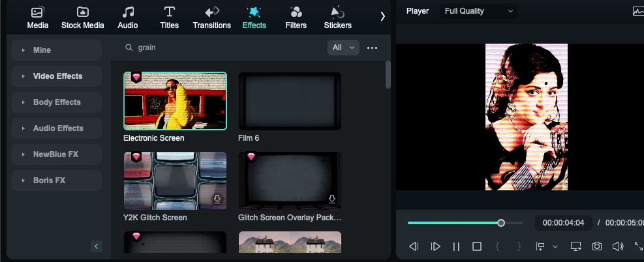
Task: Open the Media tab
Action: coord(38,18)
